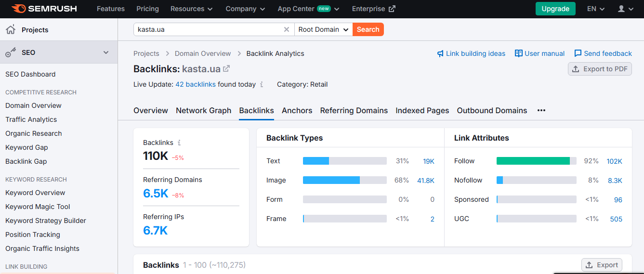Open more tabs via three-dots icon
The height and width of the screenshot is (274, 644).
(541, 110)
